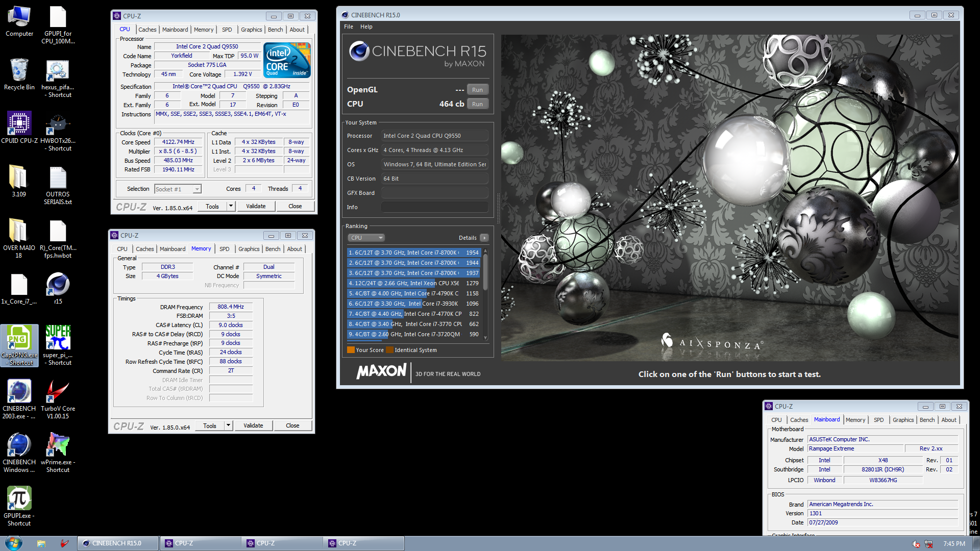Select the HWBOTx26 Shortcut icon
This screenshot has width=980, height=551.
pyautogui.click(x=58, y=132)
